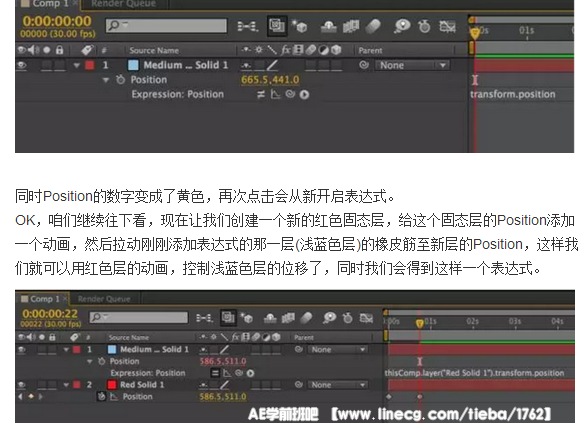The image size is (584, 431).
Task: Open Parent None dropdown in the 0:00:00:00 timeline
Action: click(413, 65)
